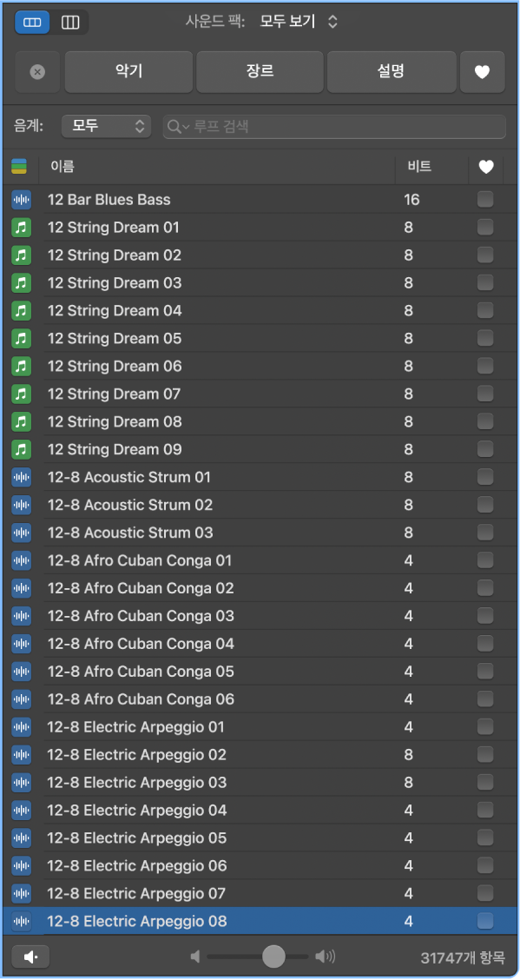The width and height of the screenshot is (520, 980).
Task: Switch to button view icon
Action: point(32,23)
